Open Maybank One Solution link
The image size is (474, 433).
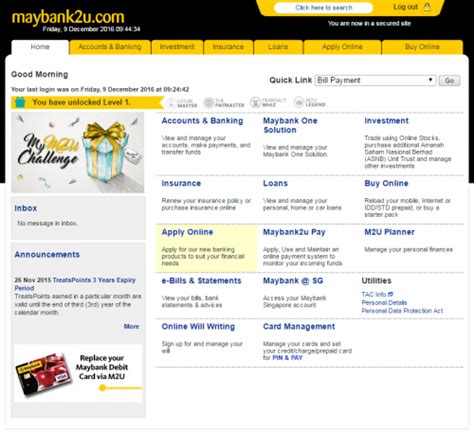(290, 125)
